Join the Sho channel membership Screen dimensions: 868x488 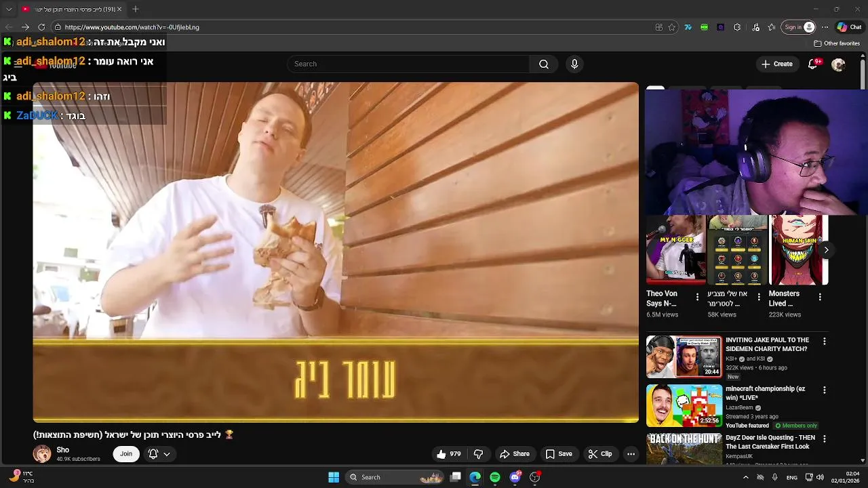pos(126,454)
